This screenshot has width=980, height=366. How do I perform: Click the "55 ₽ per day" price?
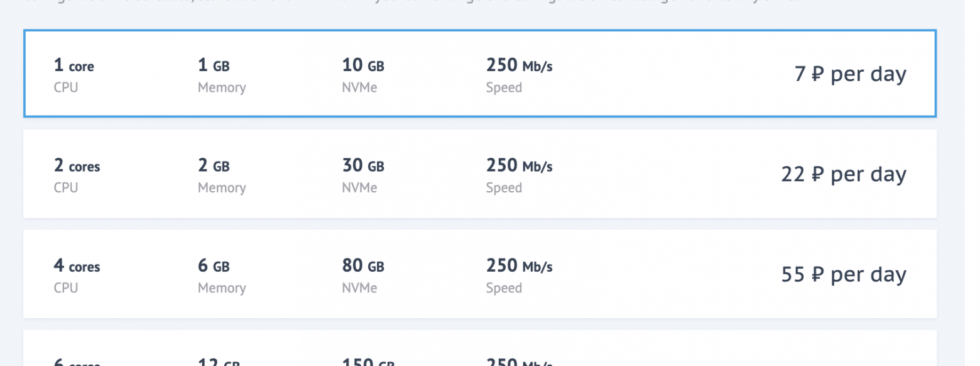843,275
